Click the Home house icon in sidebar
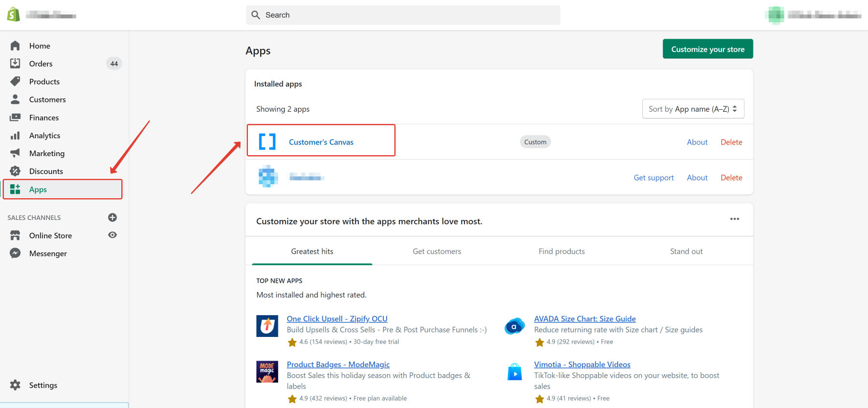Screen dimensions: 868x408 [x=15, y=45]
